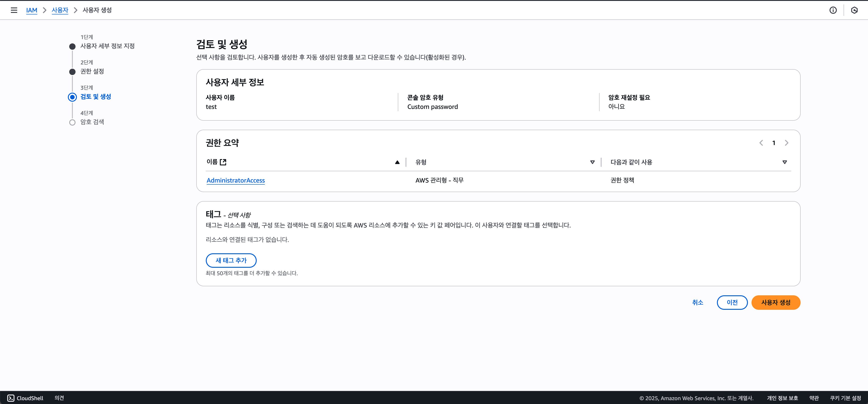Sort by 다음과 같이 사용 column arrow
Image resolution: width=868 pixels, height=404 pixels.
point(785,162)
